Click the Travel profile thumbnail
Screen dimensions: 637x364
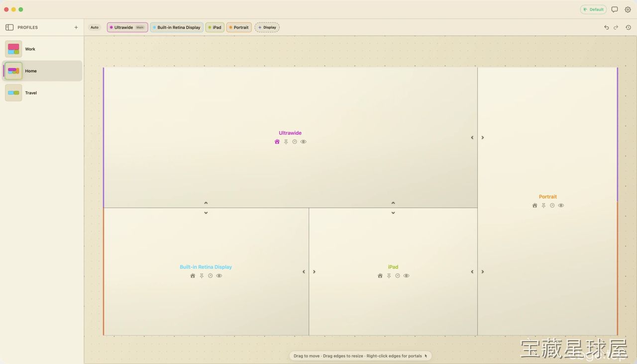(13, 93)
